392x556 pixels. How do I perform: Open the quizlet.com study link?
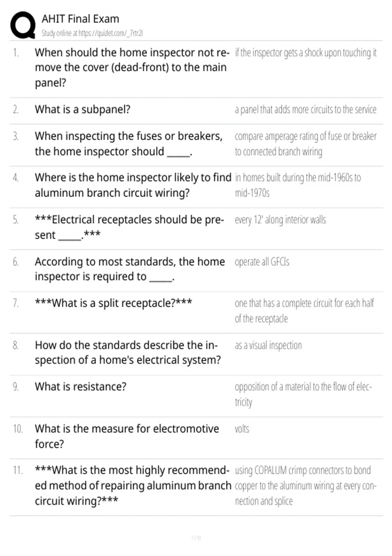pos(92,33)
